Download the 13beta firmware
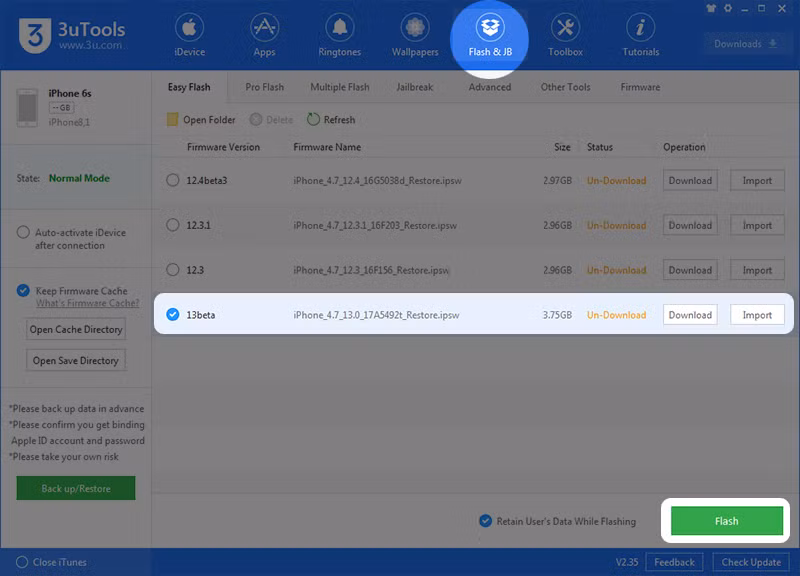The height and width of the screenshot is (576, 800). (690, 315)
